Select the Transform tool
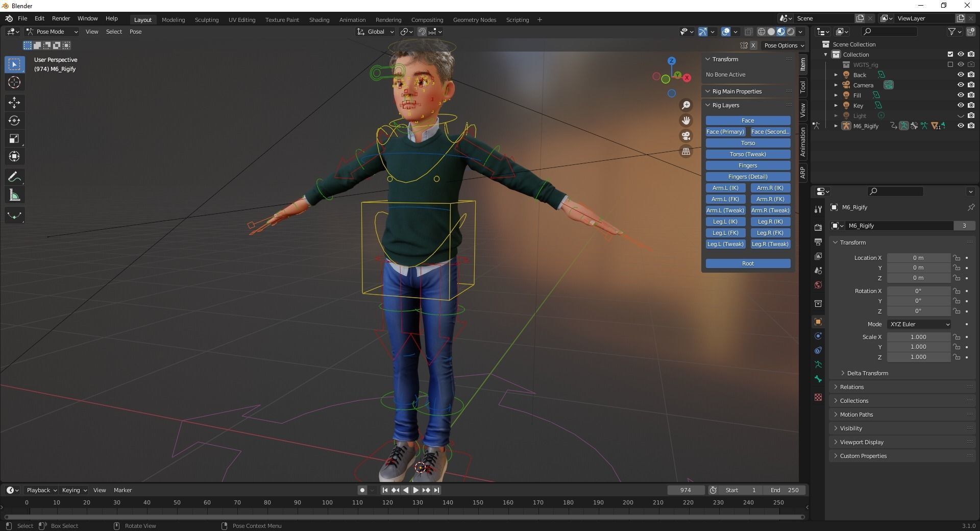Screen dimensions: 980x531 pyautogui.click(x=14, y=156)
